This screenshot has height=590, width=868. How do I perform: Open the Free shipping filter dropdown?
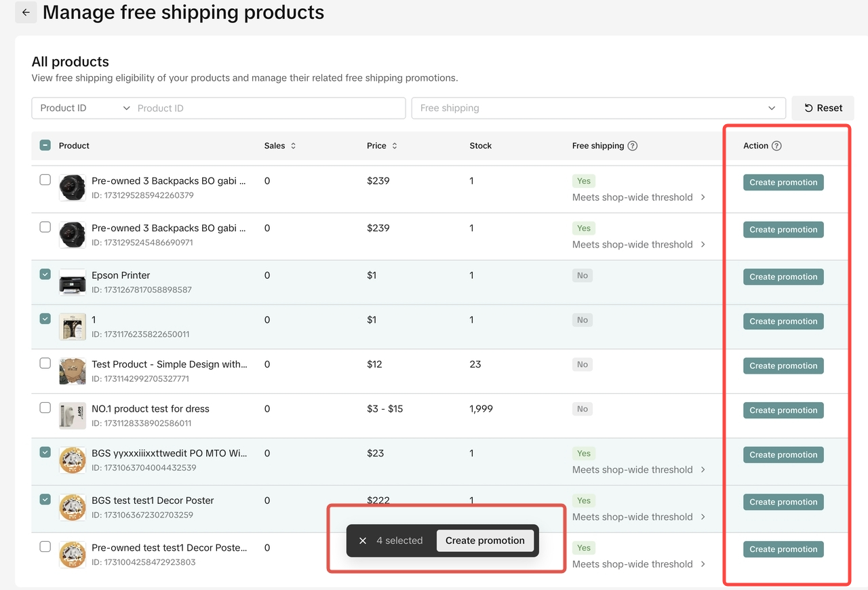(598, 108)
